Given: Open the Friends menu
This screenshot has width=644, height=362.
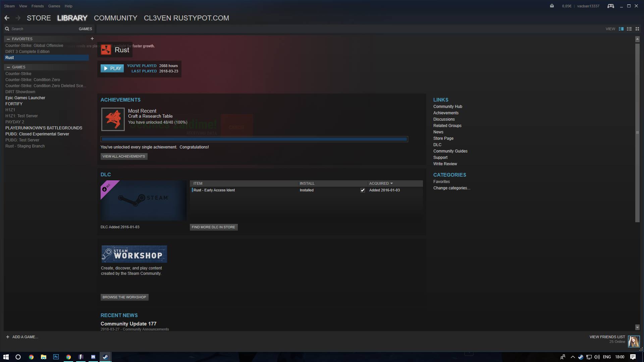Looking at the screenshot, I should pyautogui.click(x=38, y=6).
